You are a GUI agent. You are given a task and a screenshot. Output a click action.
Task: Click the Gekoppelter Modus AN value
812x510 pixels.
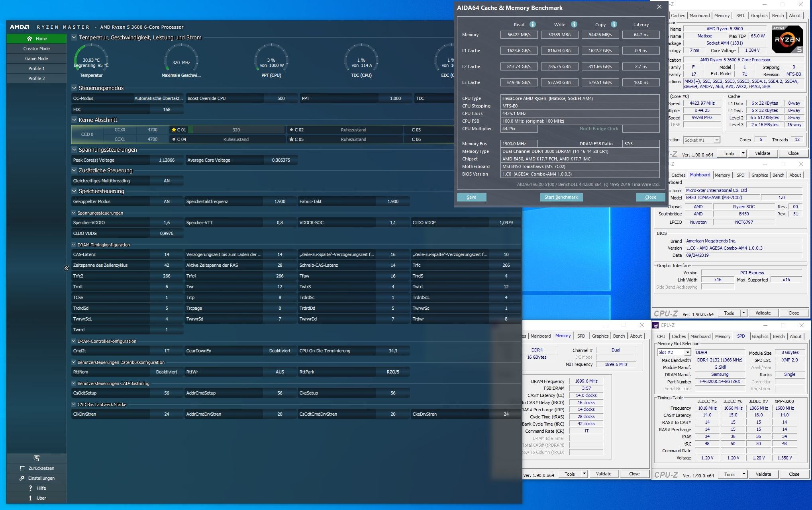pos(167,201)
